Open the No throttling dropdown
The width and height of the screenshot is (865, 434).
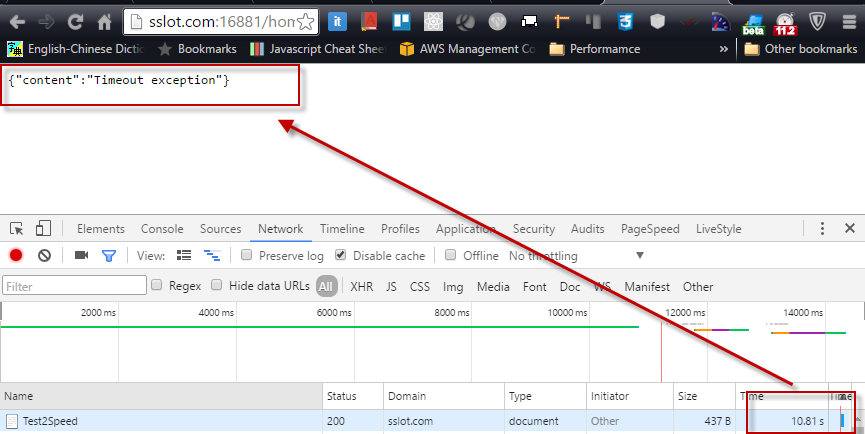(577, 256)
